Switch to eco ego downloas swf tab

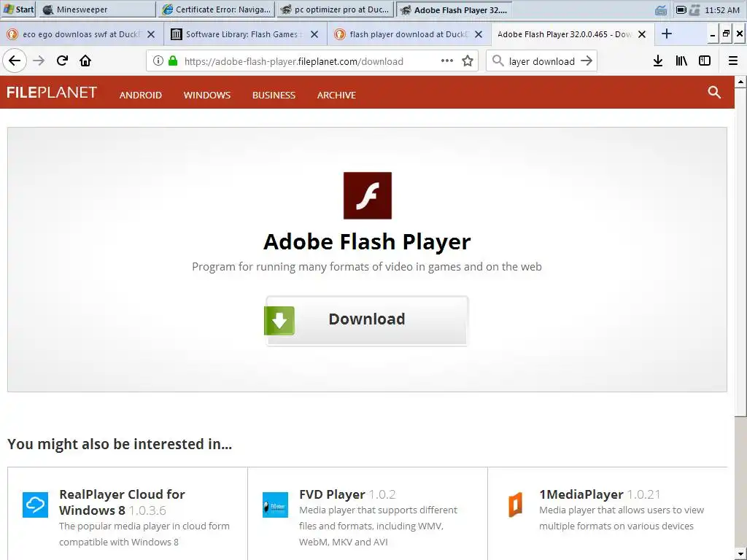click(x=82, y=34)
